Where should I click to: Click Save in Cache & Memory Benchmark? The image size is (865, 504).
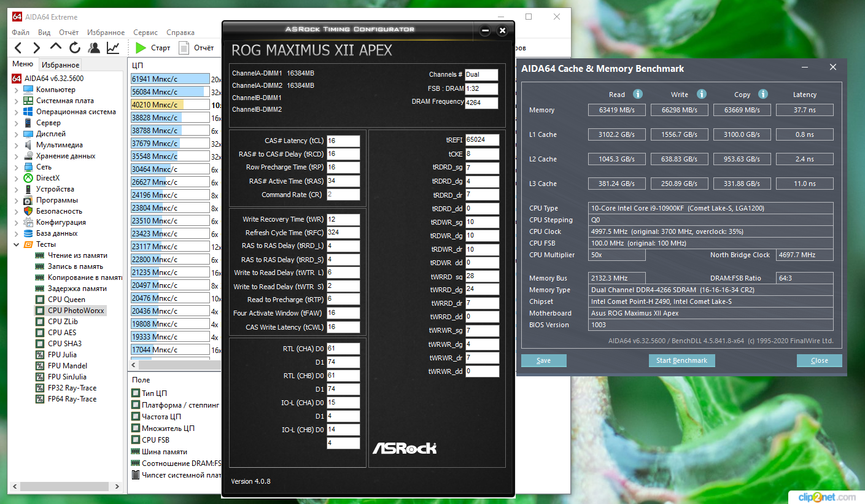[x=543, y=360]
